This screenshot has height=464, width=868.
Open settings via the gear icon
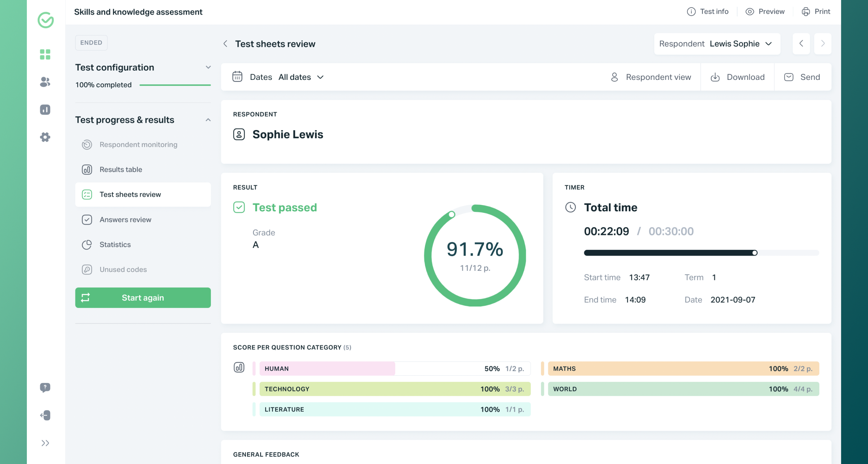tap(45, 137)
